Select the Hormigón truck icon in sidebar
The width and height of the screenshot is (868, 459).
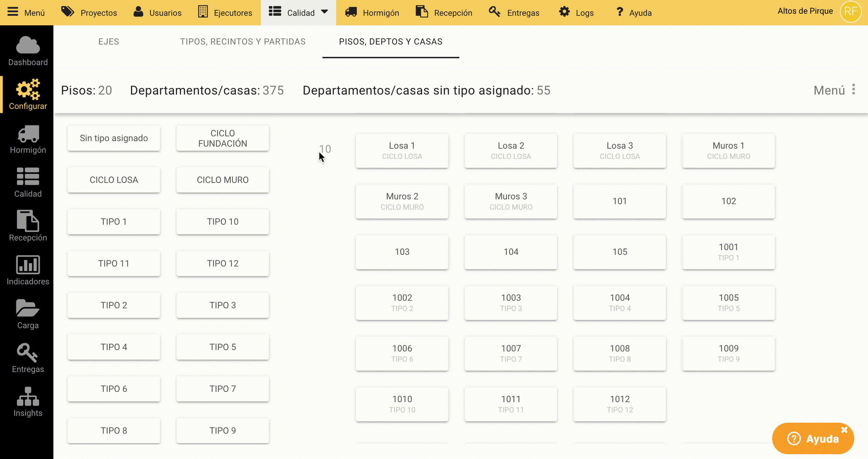click(x=28, y=134)
